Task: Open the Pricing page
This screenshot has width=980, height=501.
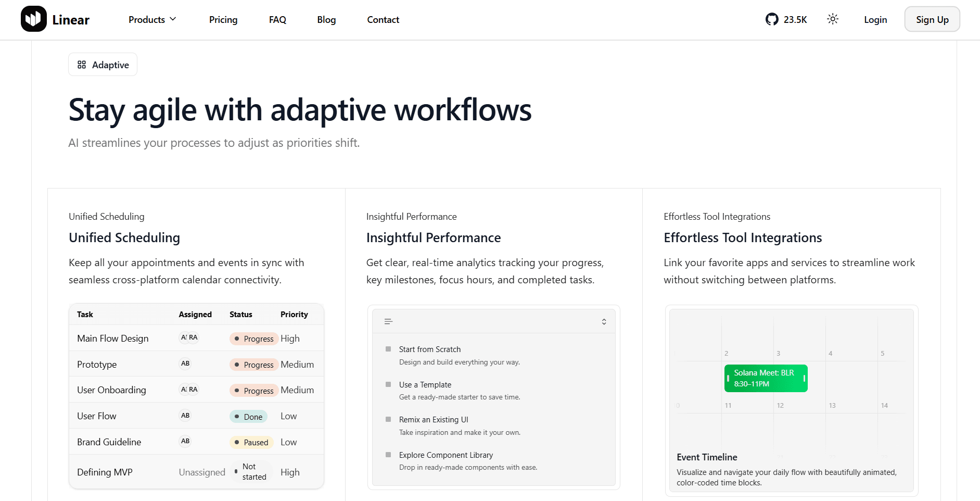Action: 223,19
